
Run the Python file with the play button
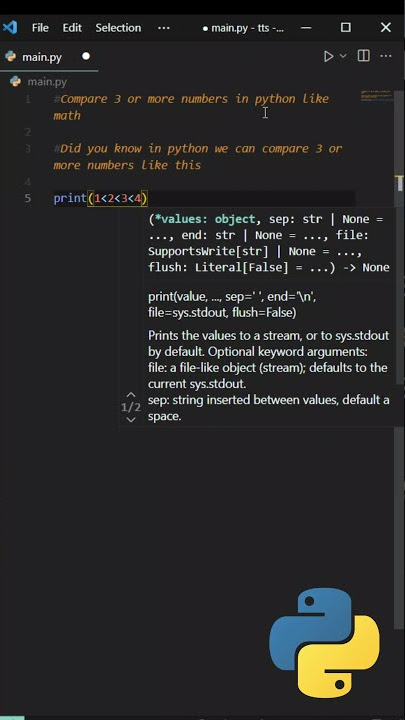pyautogui.click(x=328, y=56)
